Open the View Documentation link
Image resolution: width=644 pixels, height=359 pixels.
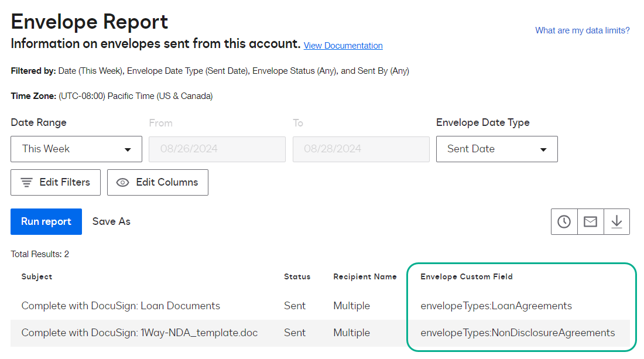coord(343,46)
